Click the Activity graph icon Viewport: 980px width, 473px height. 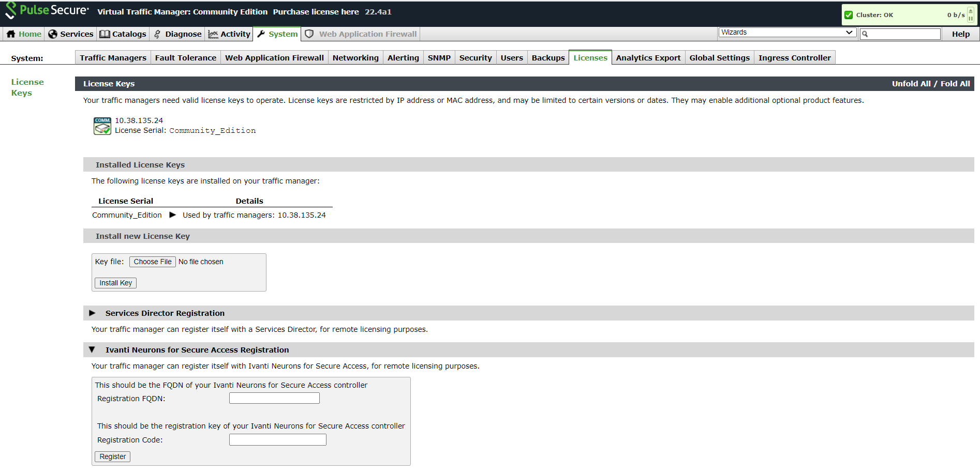tap(213, 34)
